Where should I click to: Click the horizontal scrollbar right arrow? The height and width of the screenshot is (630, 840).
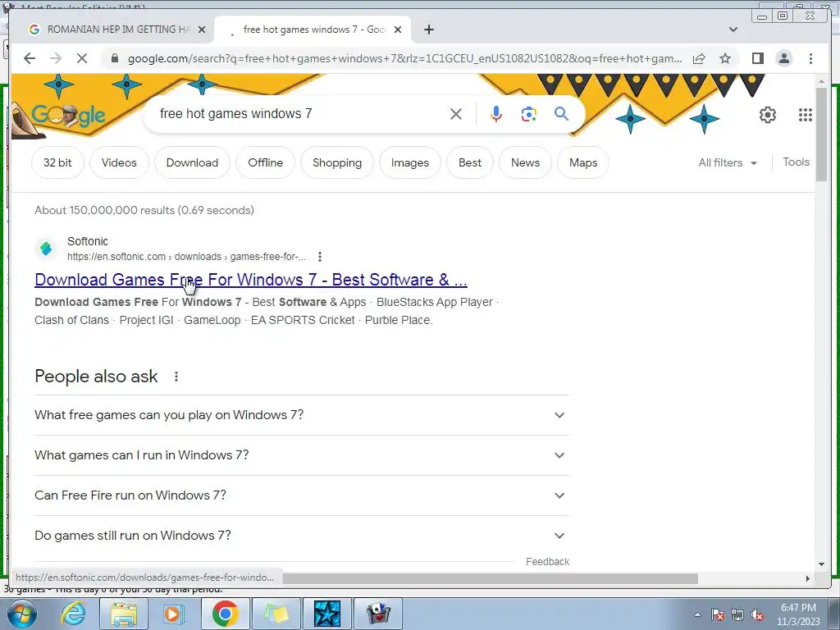click(808, 578)
